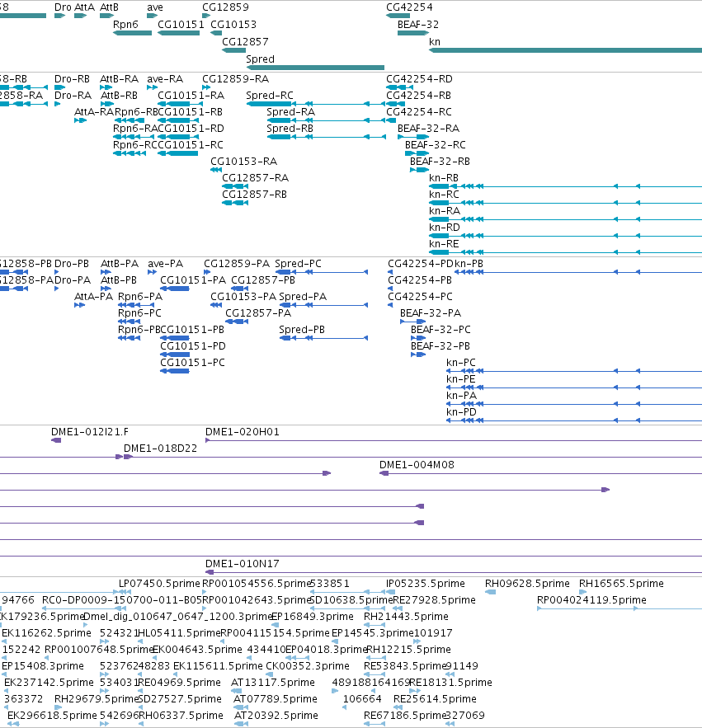Click the kn-PE protein label
The image size is (702, 728).
click(461, 379)
